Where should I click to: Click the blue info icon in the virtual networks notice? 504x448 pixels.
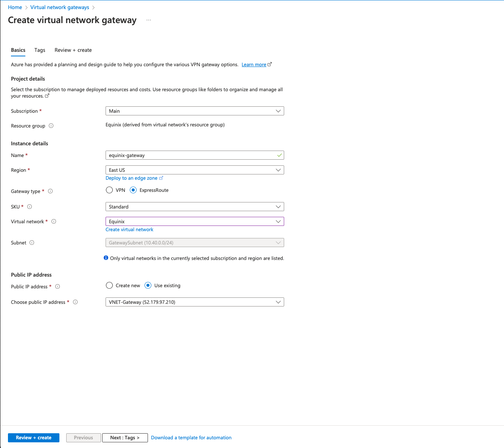(106, 258)
